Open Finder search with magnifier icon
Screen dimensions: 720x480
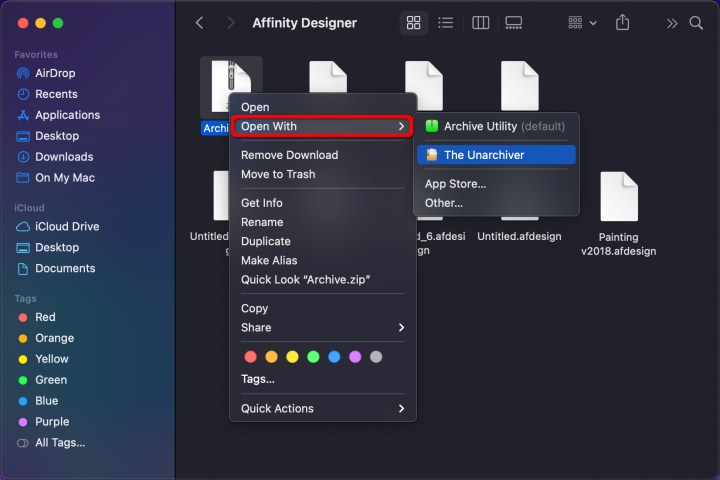696,23
